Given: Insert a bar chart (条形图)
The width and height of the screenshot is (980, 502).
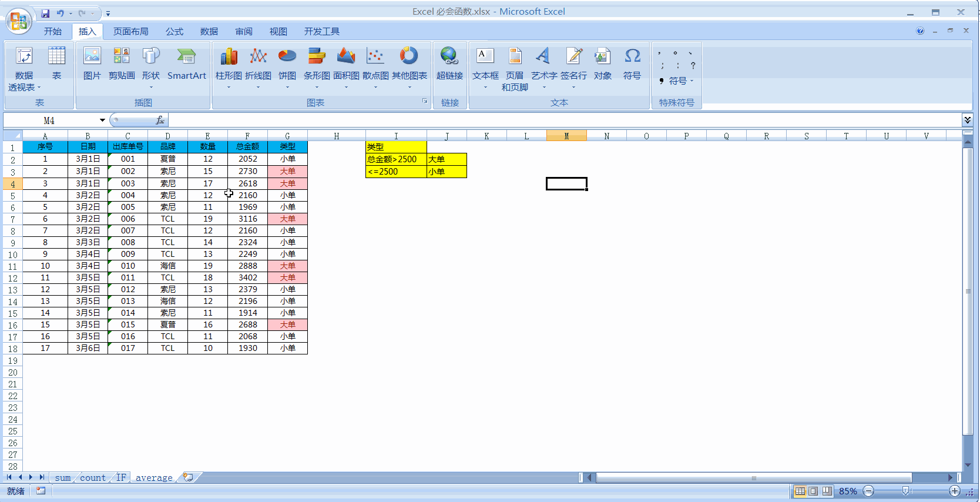Looking at the screenshot, I should tap(317, 68).
